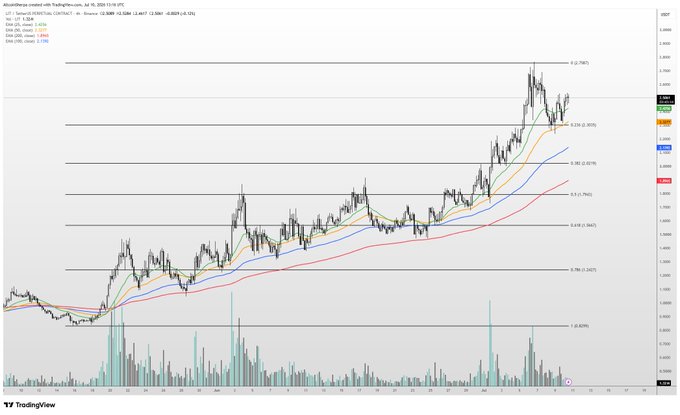Click the Fib 0 (2.7587) level label
680x415 pixels.
[x=580, y=63]
